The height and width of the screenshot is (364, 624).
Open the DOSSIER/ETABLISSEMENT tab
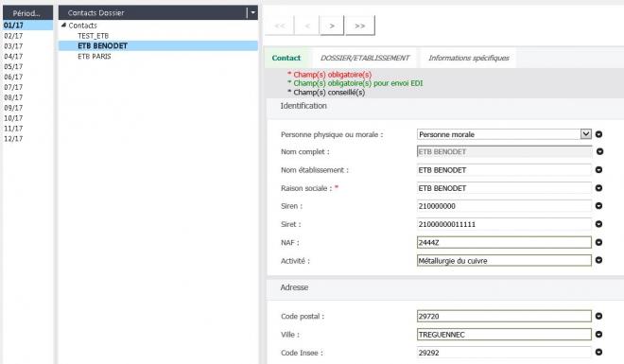pyautogui.click(x=365, y=58)
